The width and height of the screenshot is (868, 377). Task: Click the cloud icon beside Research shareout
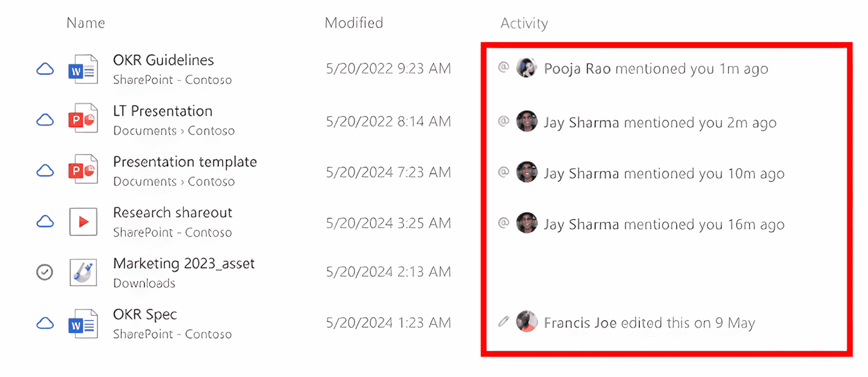pyautogui.click(x=45, y=222)
